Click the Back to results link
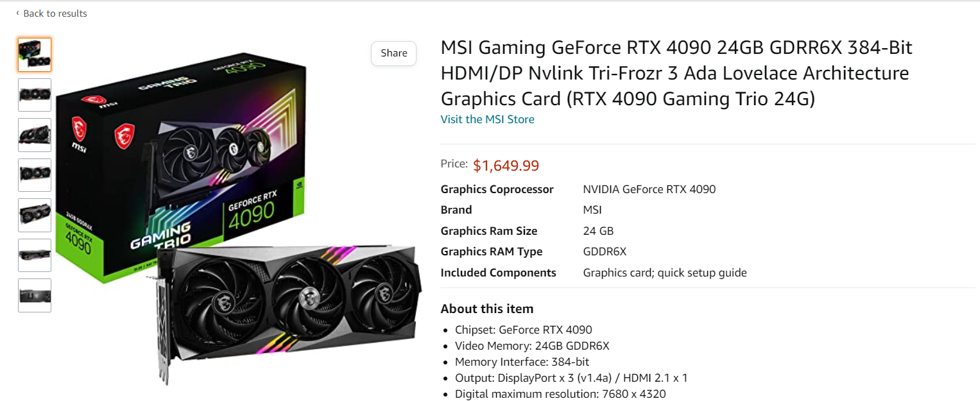 tap(55, 13)
